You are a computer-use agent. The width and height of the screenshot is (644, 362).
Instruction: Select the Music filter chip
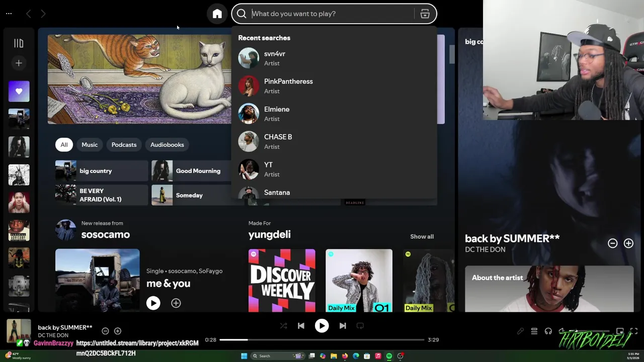[90, 145]
